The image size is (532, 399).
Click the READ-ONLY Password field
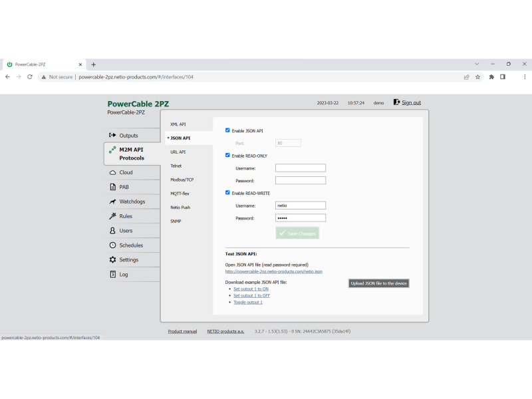(x=301, y=180)
